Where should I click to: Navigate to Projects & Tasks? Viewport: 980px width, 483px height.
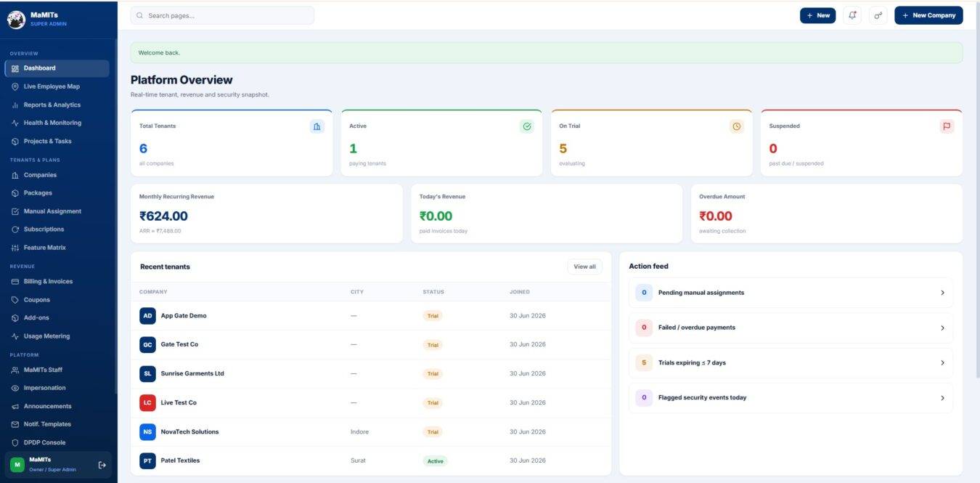pos(57,141)
